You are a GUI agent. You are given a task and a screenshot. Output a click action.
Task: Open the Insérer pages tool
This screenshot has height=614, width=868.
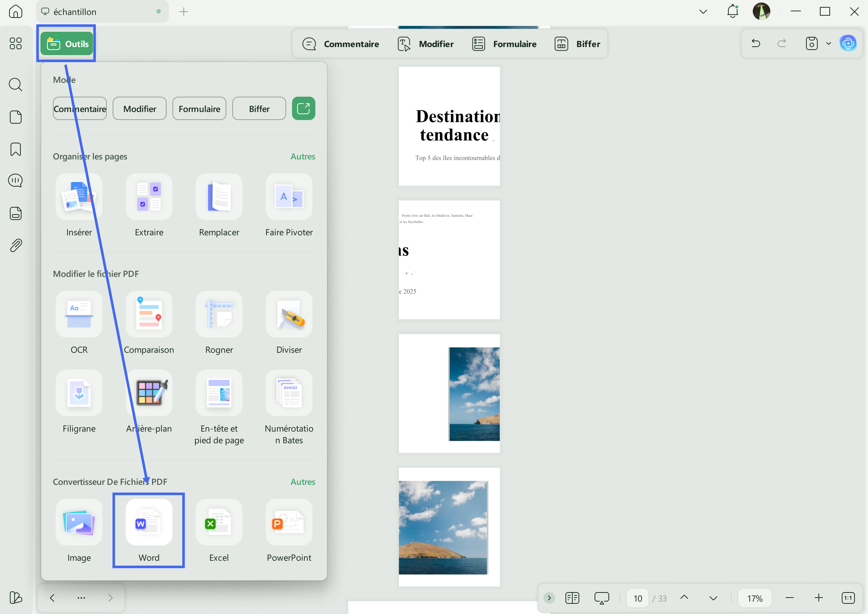tap(79, 197)
